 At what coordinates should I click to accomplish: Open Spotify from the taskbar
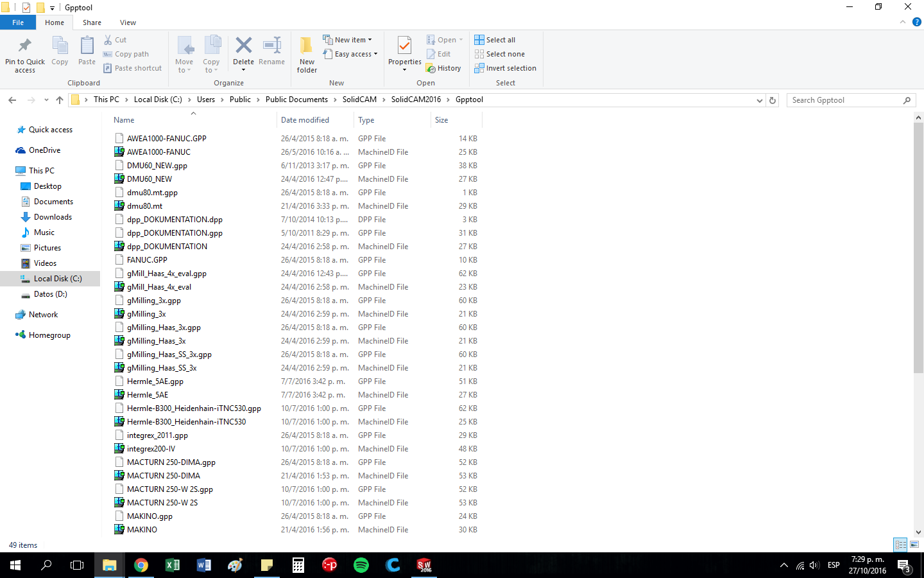pyautogui.click(x=361, y=565)
